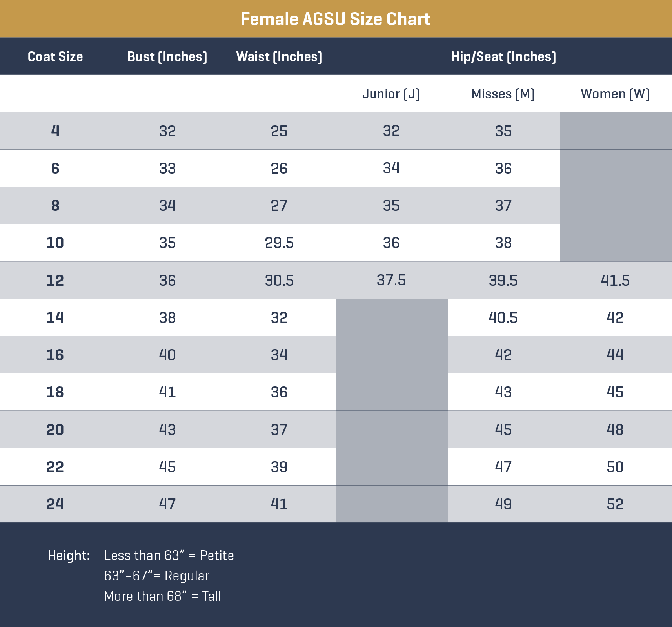
Task: Click the 37.5 Junior hip value
Action: (391, 280)
